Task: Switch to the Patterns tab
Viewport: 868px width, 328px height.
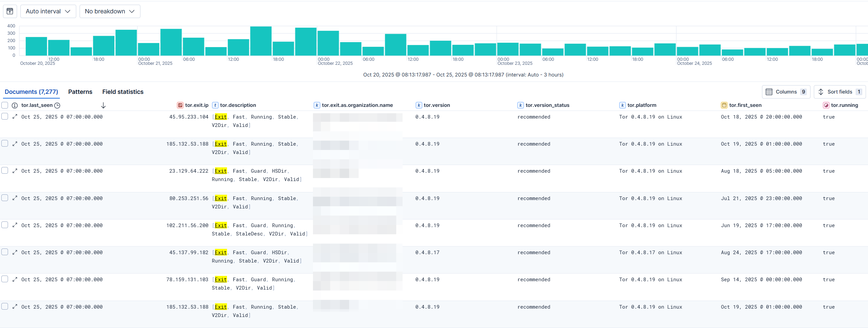Action: coord(80,92)
